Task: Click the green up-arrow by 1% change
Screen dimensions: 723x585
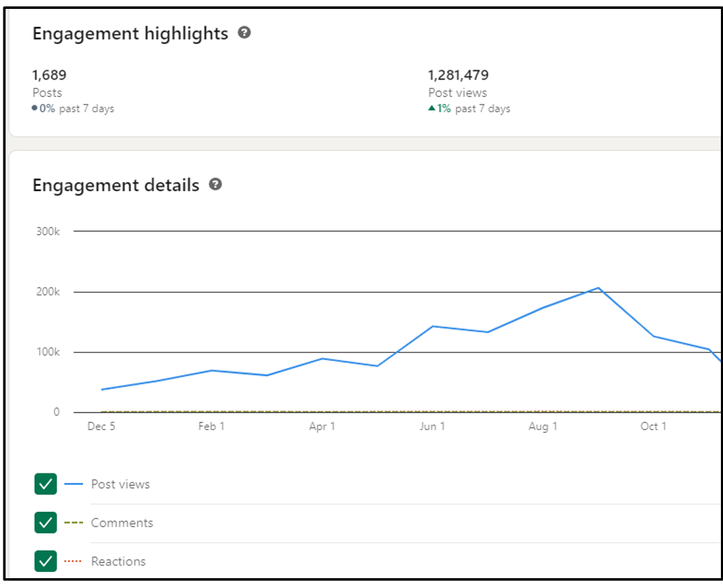Action: click(432, 108)
